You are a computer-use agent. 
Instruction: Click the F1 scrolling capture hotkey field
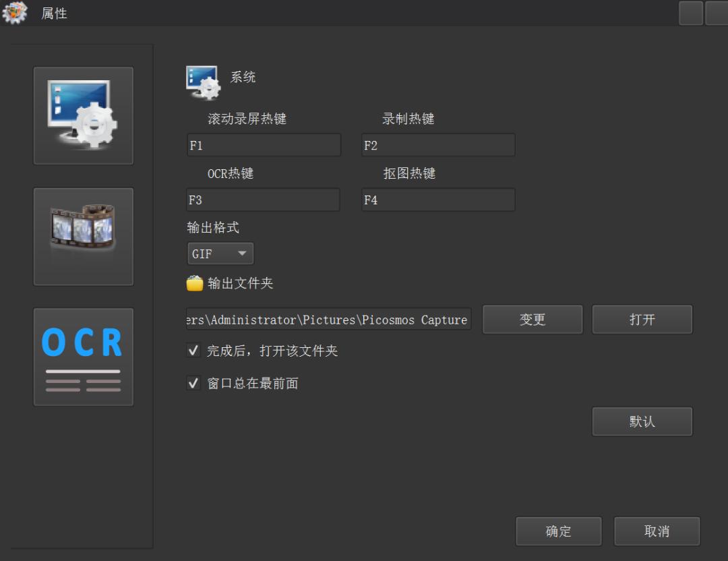tap(263, 144)
